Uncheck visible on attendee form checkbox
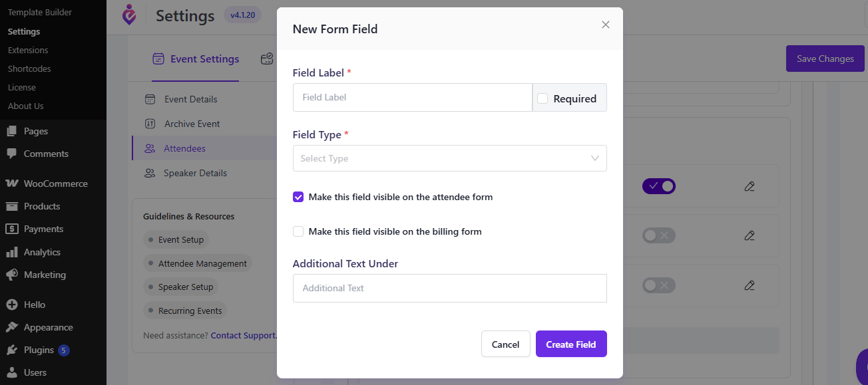 point(298,197)
